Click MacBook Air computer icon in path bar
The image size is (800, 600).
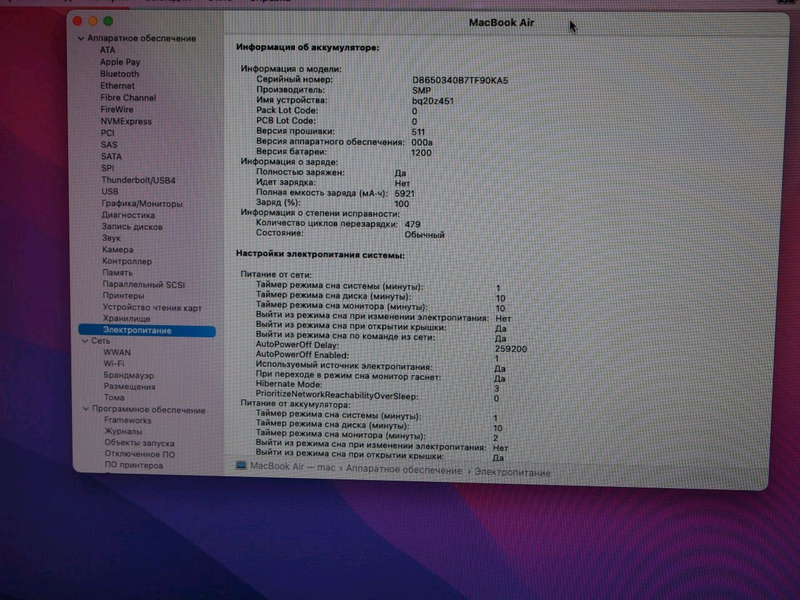click(241, 465)
